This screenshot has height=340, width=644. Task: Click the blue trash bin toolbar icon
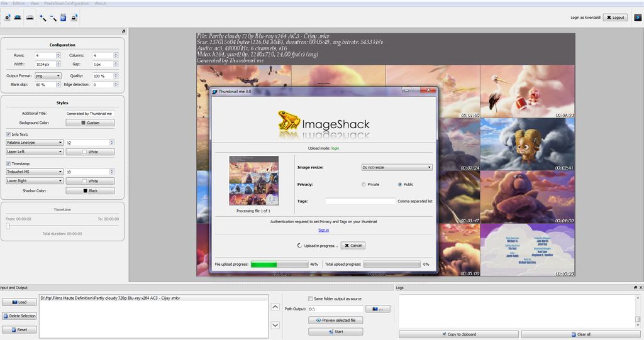(x=64, y=18)
